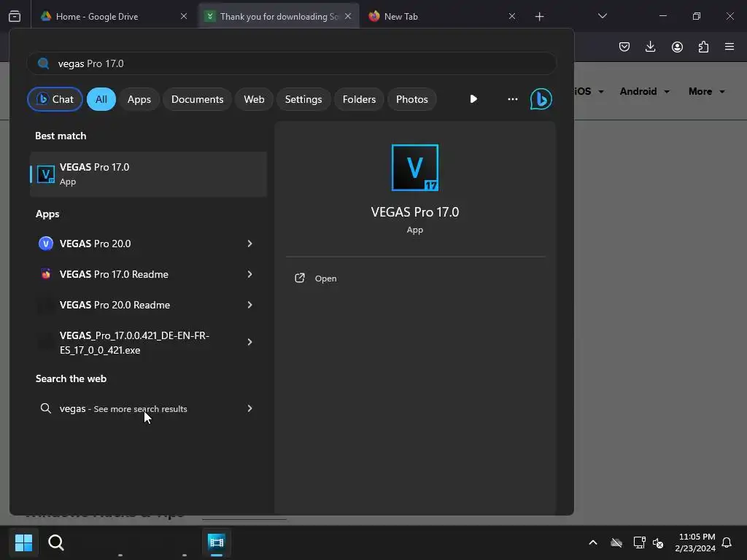Screen dimensions: 747x560
Task: Click taskbar Search icon
Action: (56, 542)
